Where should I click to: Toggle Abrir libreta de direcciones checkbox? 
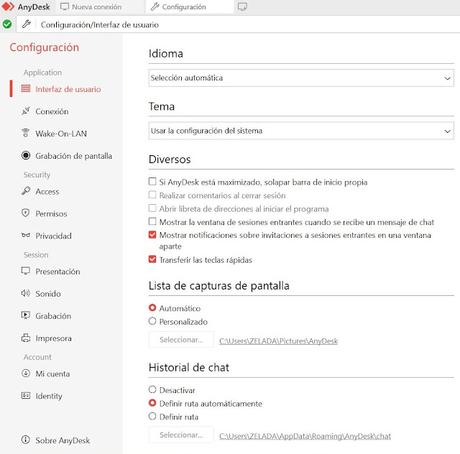[152, 208]
